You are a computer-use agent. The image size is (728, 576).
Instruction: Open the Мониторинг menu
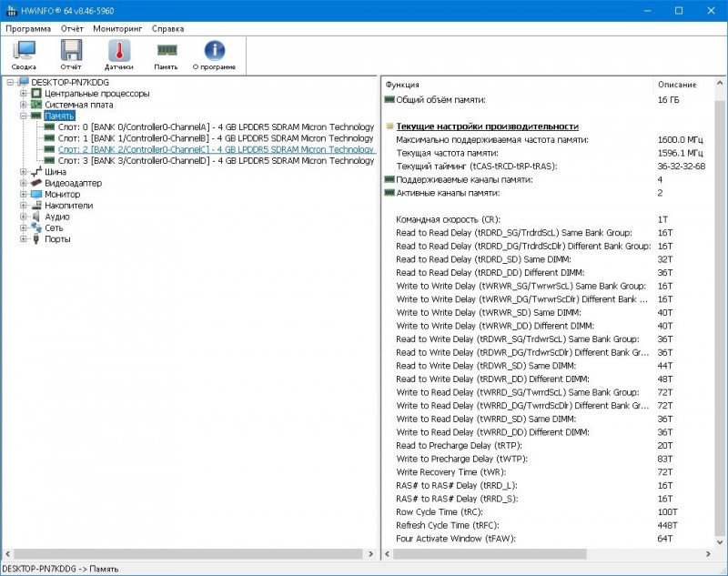pos(117,29)
